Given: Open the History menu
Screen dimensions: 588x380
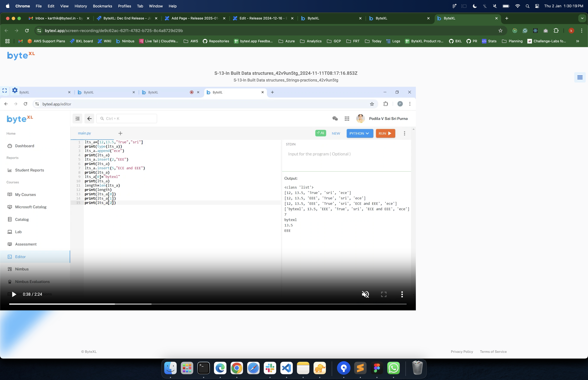Looking at the screenshot, I should click(x=81, y=6).
